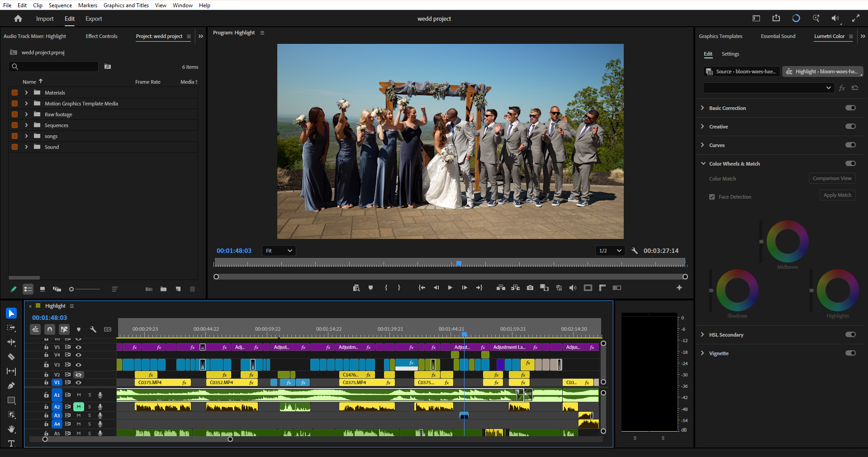
Task: Toggle V5 track lock
Action: click(x=46, y=347)
